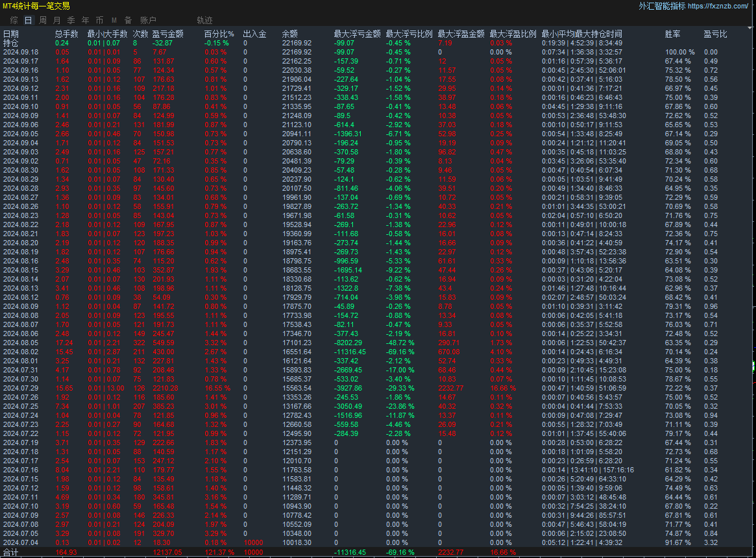Click balance 10018.30 cell
756x558 pixels.
[297, 542]
